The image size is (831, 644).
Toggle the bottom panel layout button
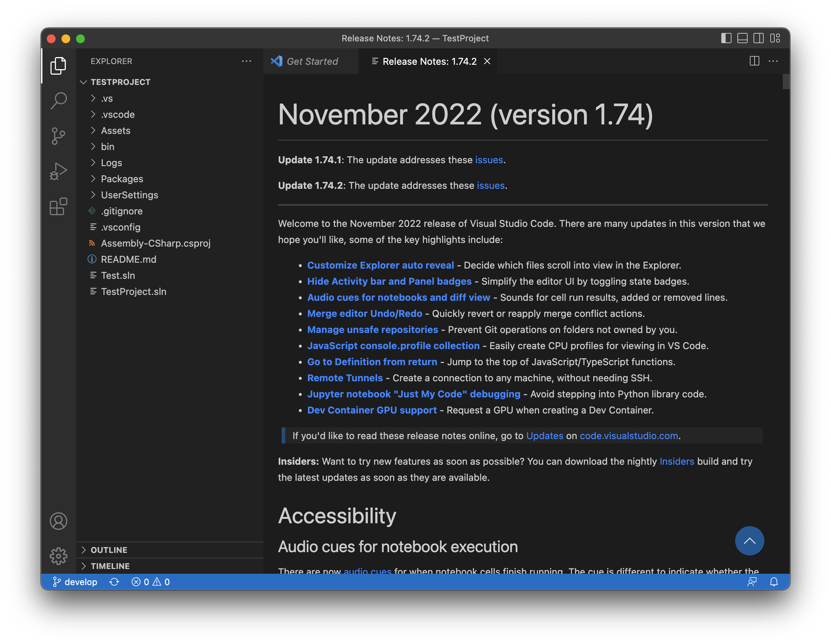[x=742, y=38]
